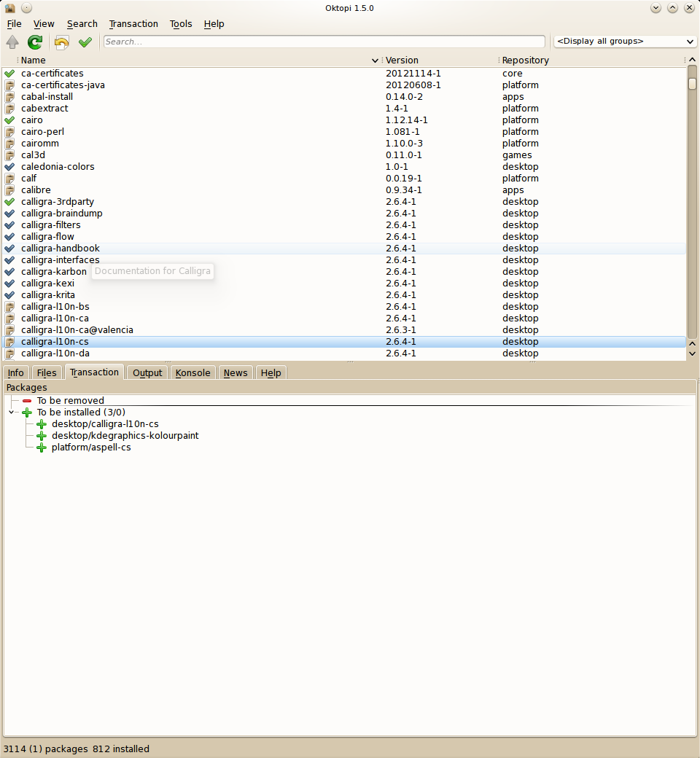This screenshot has width=700, height=758.
Task: Click the plus icon beside platform/aspell-cs
Action: tap(42, 448)
